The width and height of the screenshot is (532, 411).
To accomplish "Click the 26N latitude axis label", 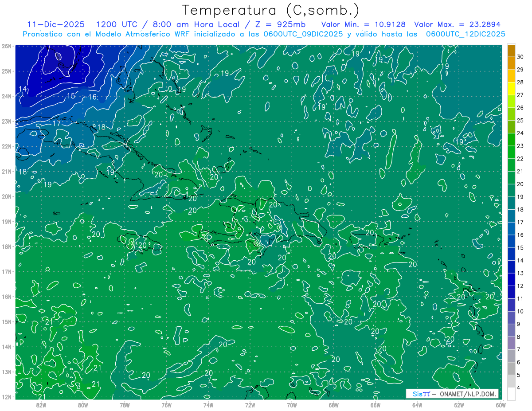I will 7,46.
